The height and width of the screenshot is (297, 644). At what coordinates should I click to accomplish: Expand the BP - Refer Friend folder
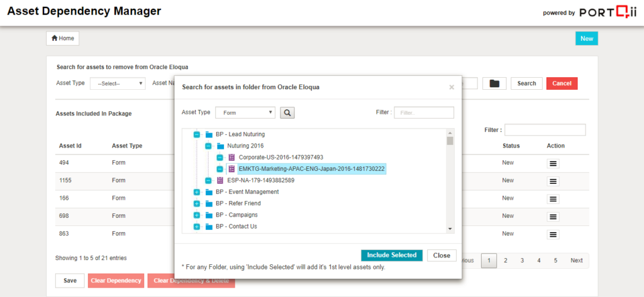click(x=197, y=203)
